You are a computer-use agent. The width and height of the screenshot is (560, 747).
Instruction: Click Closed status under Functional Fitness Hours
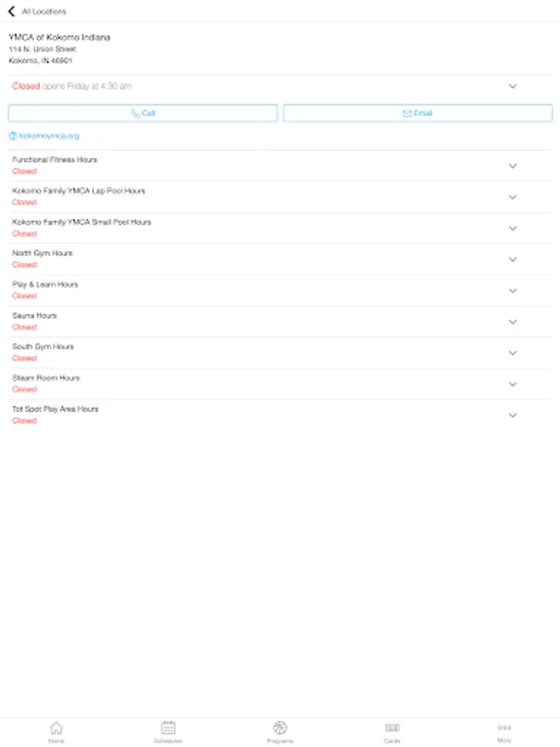coord(24,171)
